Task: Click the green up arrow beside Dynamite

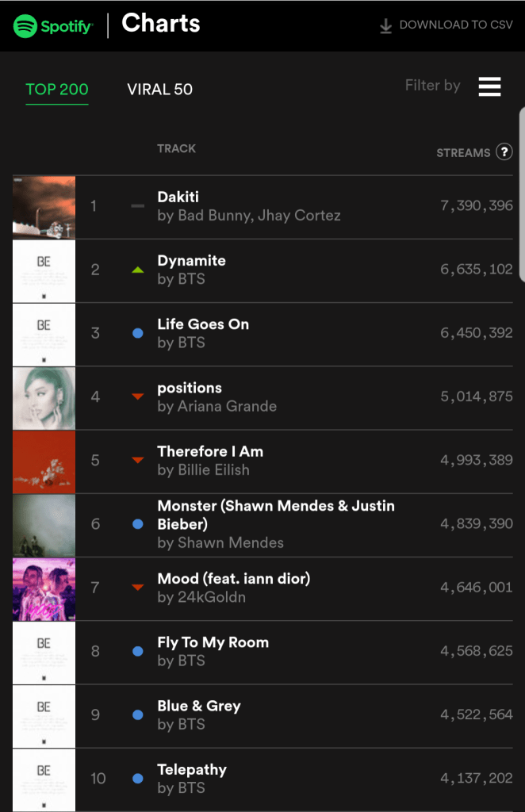Action: coord(138,270)
